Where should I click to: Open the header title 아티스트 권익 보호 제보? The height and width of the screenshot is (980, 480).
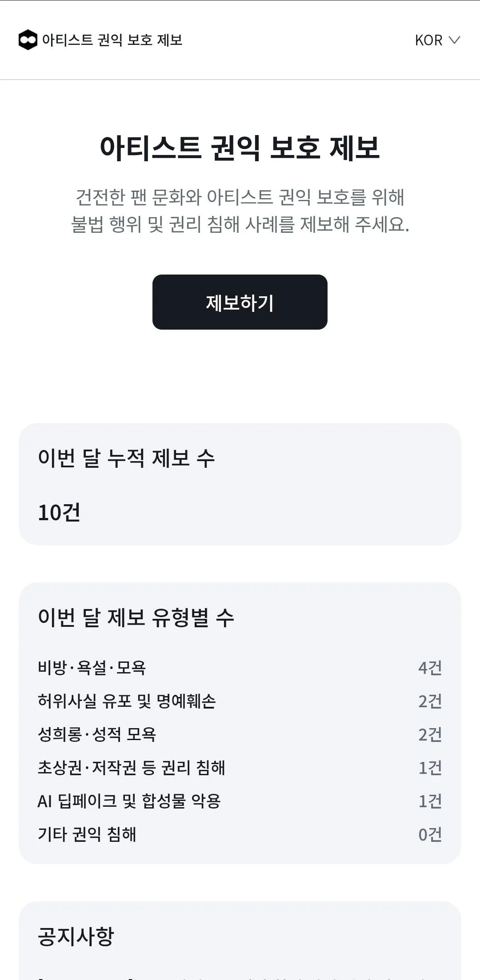click(x=112, y=40)
